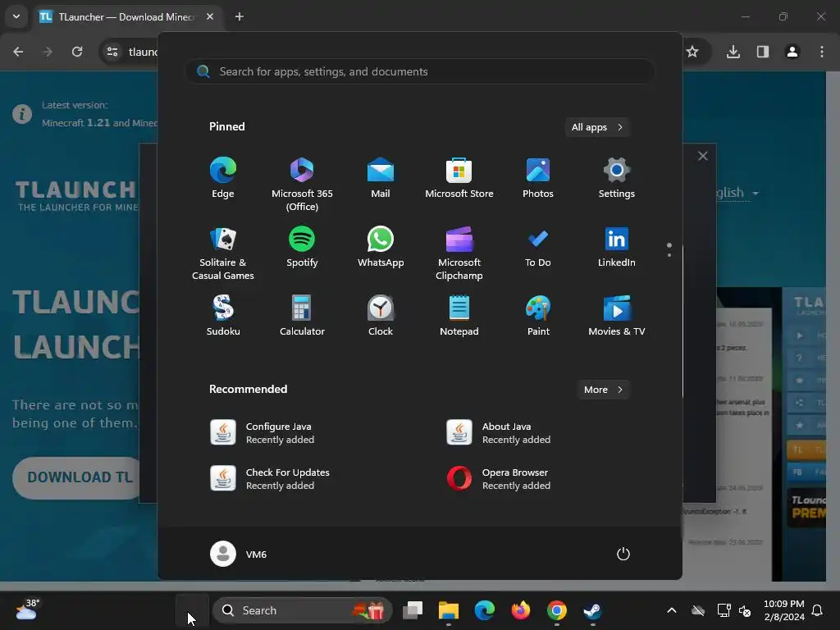Click the muted volume tray icon
The image size is (840, 630).
745,610
